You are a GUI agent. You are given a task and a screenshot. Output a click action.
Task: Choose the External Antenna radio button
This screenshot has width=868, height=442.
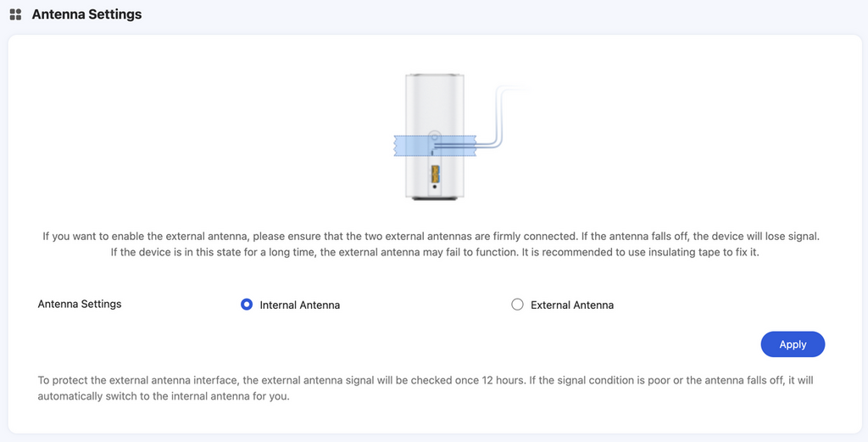tap(517, 305)
